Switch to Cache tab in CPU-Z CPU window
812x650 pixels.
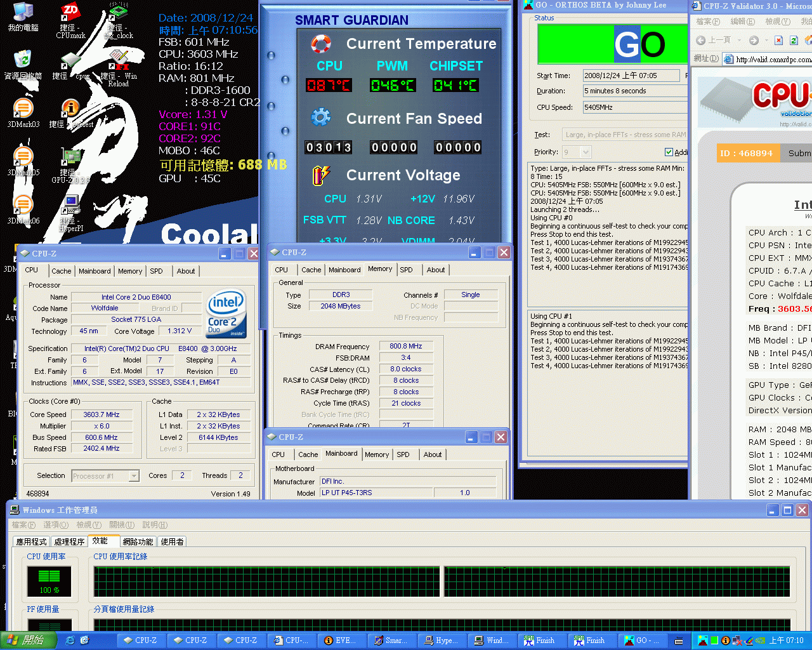coord(62,271)
